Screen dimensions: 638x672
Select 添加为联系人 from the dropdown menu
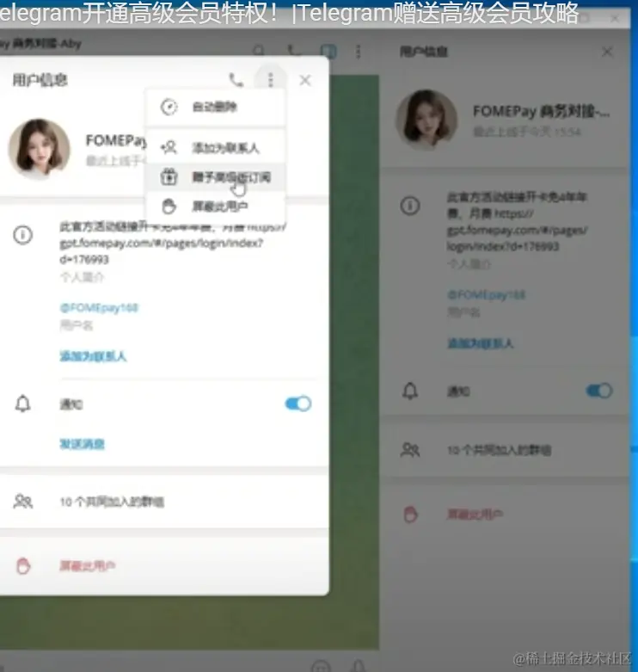tap(215, 148)
